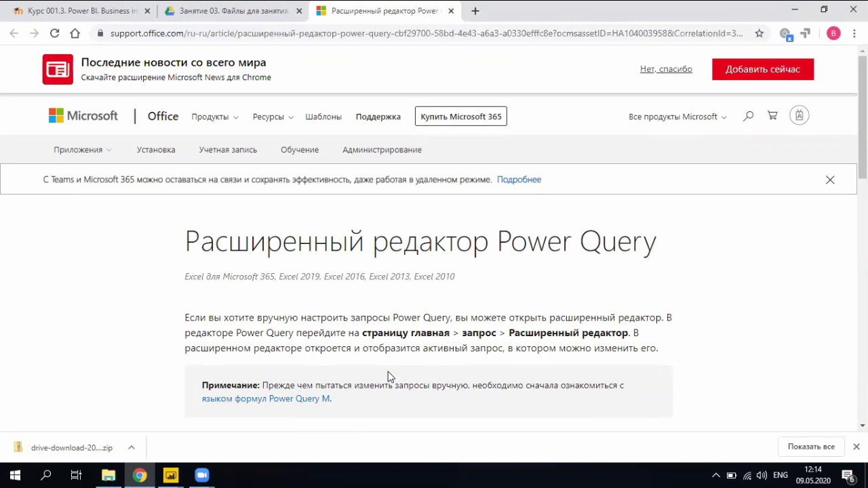Click the scrollbar down arrow
Viewport: 868px width, 488px height.
point(863,426)
